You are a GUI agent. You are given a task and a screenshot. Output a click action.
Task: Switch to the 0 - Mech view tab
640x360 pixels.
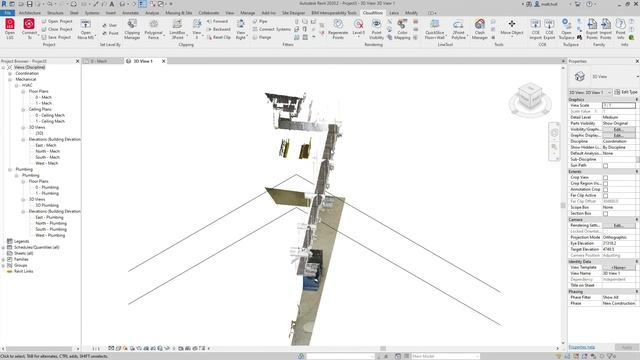(102, 61)
